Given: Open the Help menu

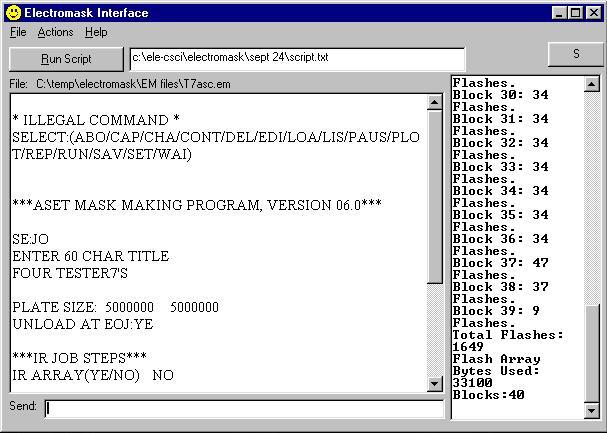Looking at the screenshot, I should [96, 32].
